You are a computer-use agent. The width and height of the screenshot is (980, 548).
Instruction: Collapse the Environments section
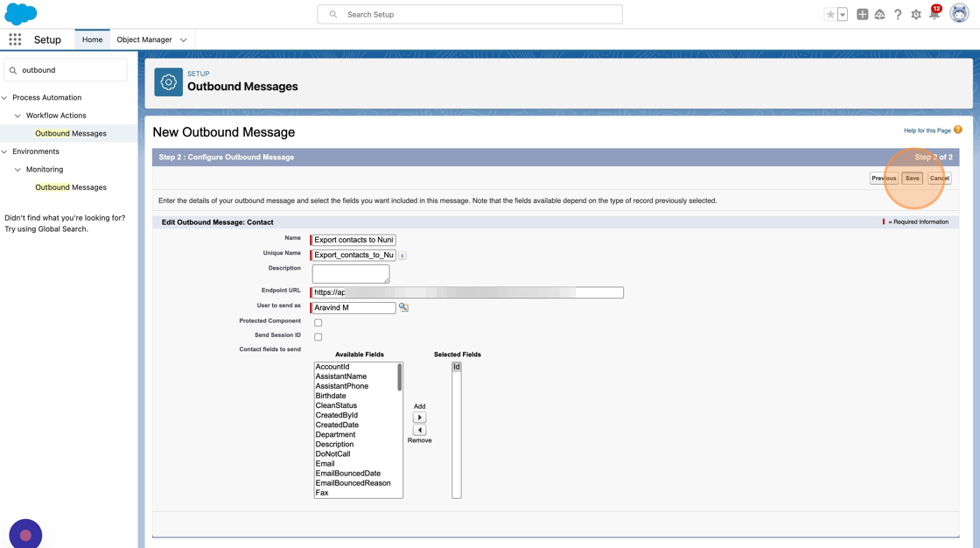coord(4,151)
